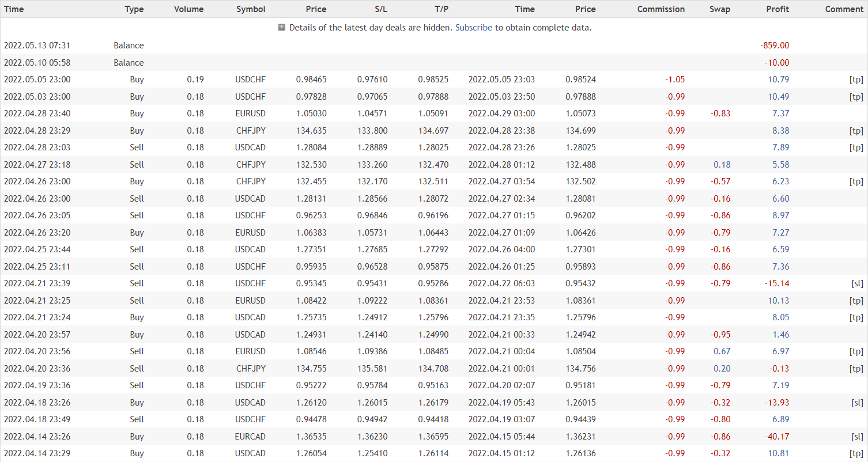Select the -10.00 balance profit value
868x462 pixels.
[777, 63]
